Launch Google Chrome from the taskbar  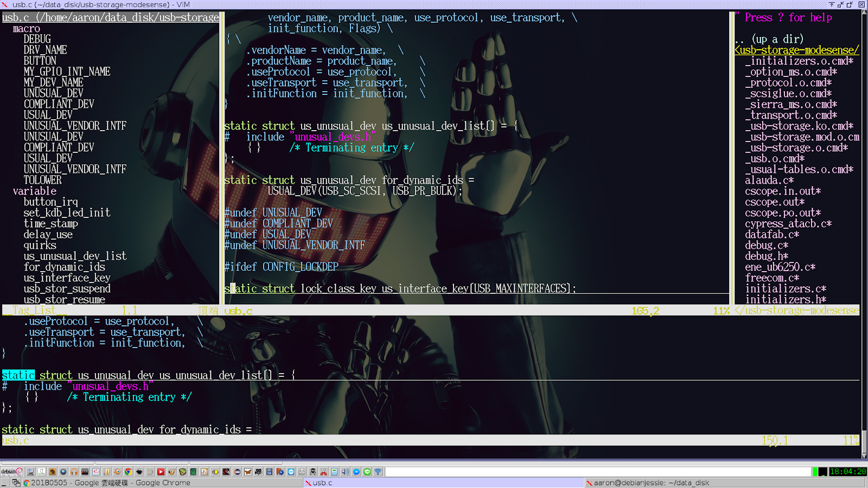pos(127,472)
